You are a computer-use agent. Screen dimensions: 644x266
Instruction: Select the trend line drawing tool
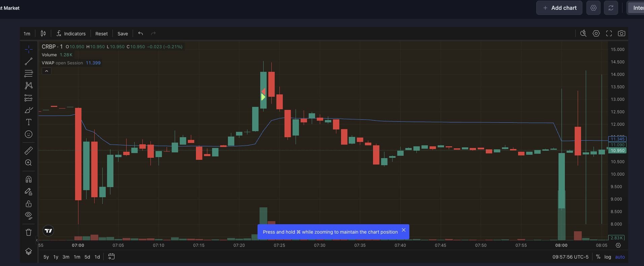tap(29, 61)
